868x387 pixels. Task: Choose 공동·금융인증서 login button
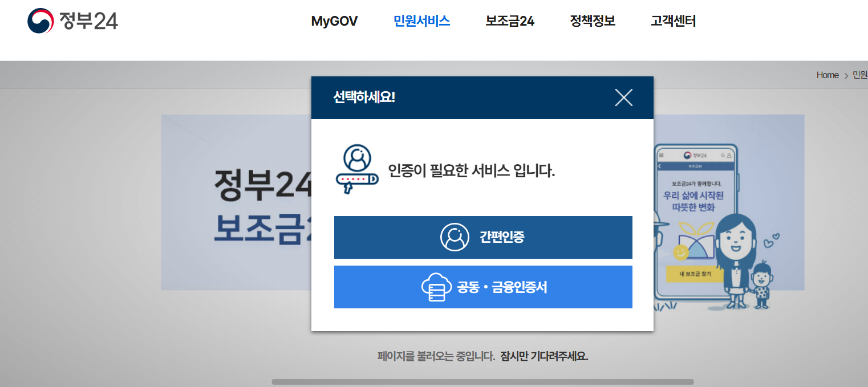coord(483,287)
